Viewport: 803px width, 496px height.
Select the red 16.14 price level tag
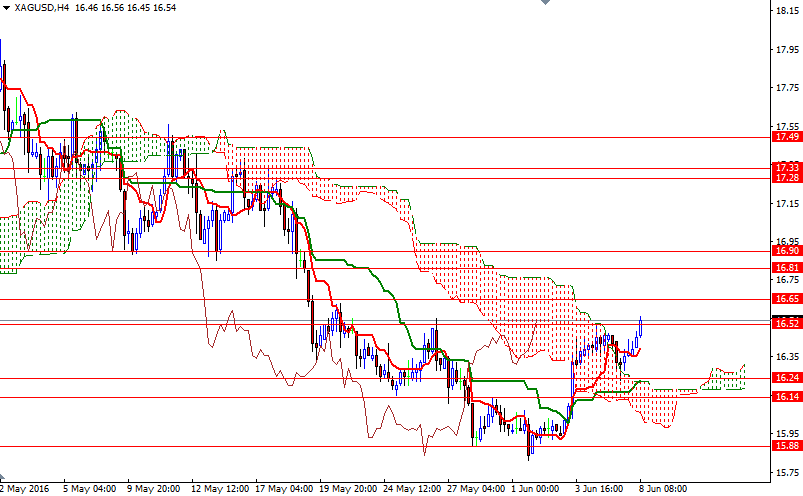pyautogui.click(x=786, y=397)
